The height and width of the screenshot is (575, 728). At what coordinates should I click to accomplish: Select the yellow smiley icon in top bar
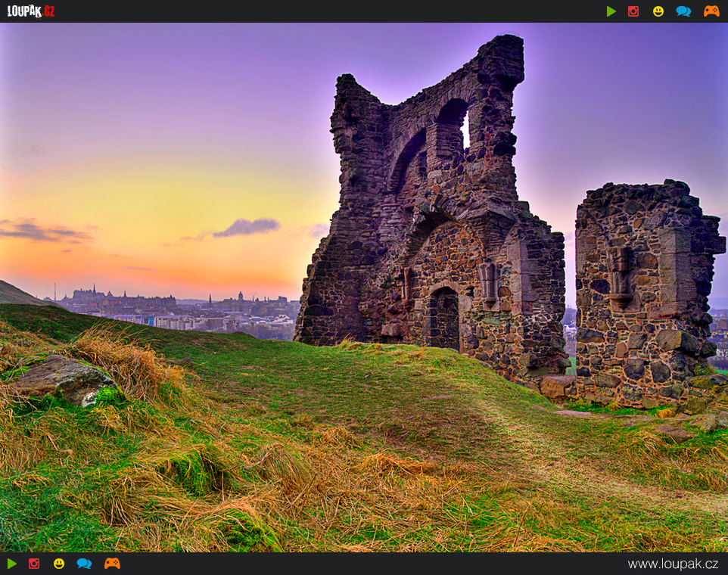[658, 11]
